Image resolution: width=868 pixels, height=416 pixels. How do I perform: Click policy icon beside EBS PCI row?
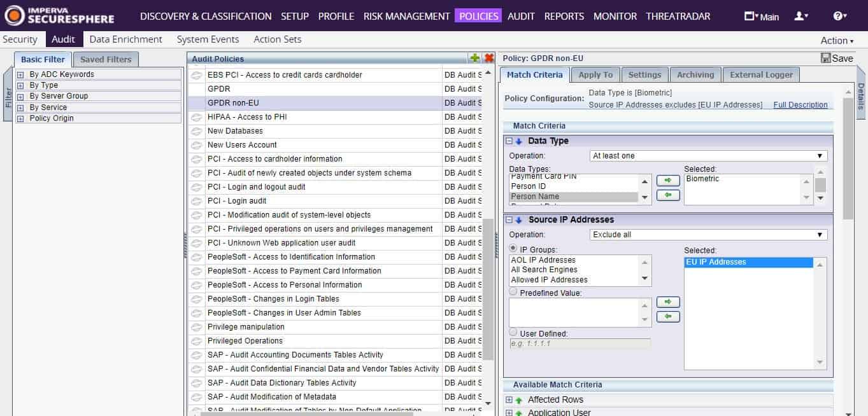coord(197,75)
